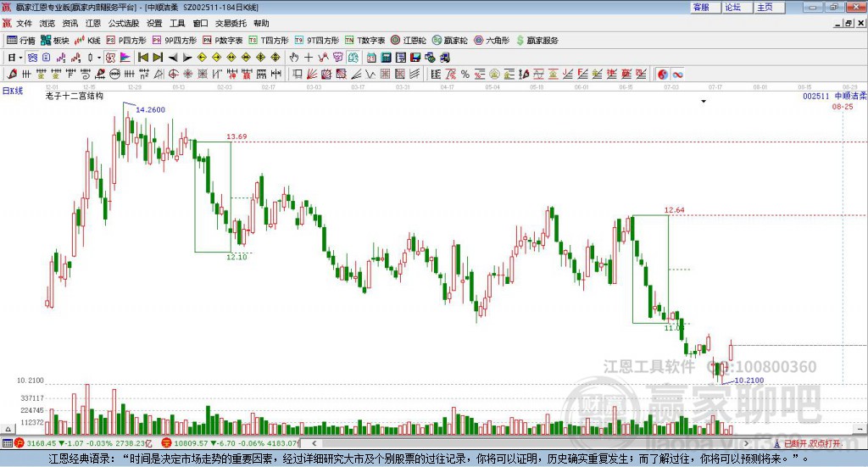Click the up arrow beside volume panel

pyautogui.click(x=8, y=429)
